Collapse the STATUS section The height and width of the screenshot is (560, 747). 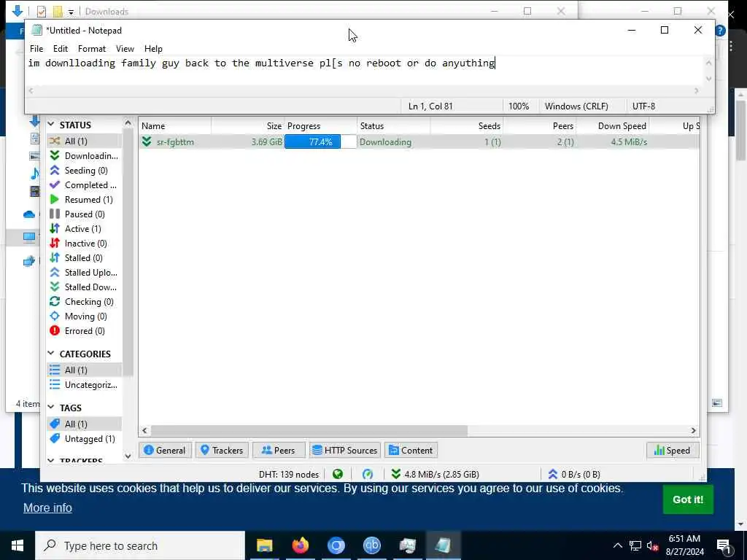coord(51,124)
